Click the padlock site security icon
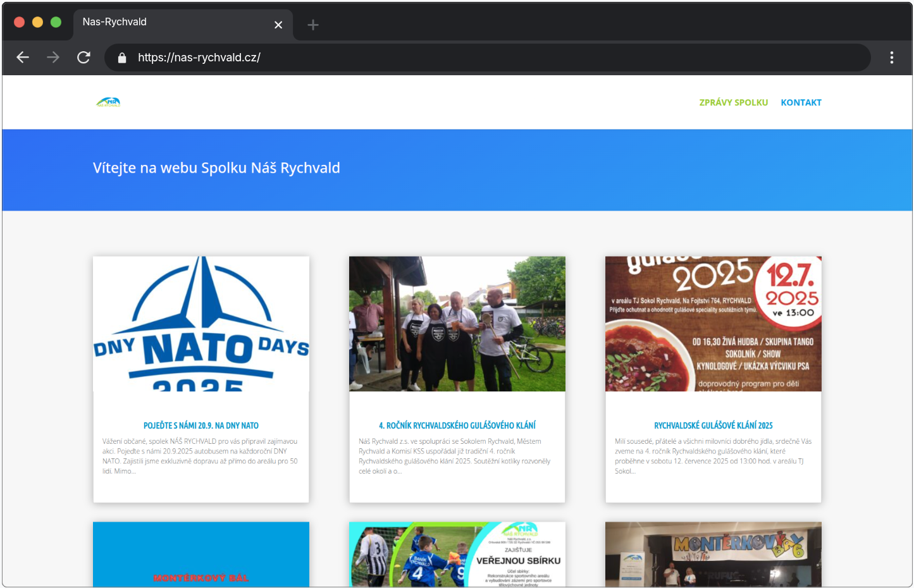 coord(122,58)
